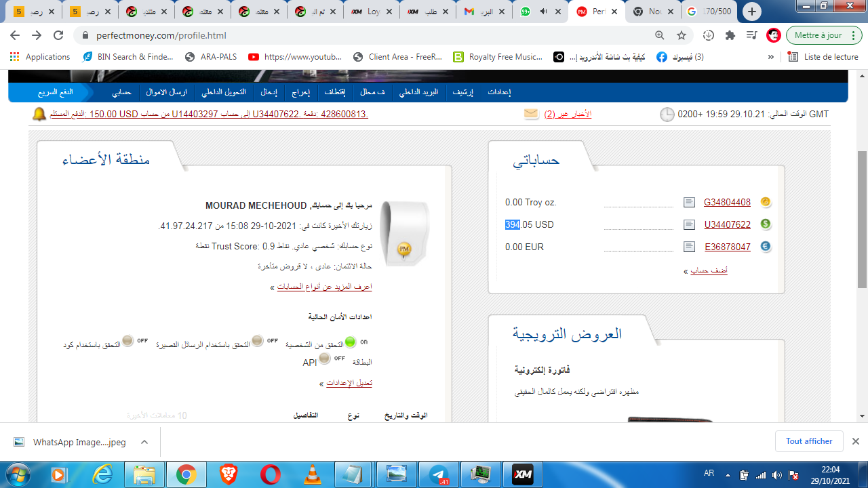Click the browser reload button
Viewport: 868px width, 488px height.
pyautogui.click(x=58, y=35)
